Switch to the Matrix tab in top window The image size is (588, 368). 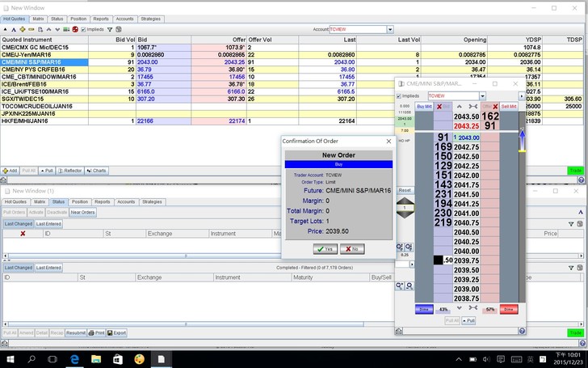click(40, 18)
